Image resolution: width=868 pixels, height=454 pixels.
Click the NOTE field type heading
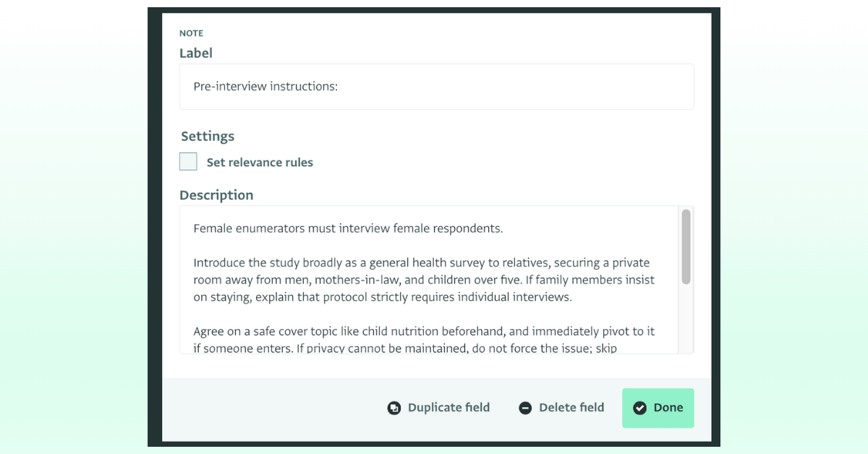click(192, 33)
